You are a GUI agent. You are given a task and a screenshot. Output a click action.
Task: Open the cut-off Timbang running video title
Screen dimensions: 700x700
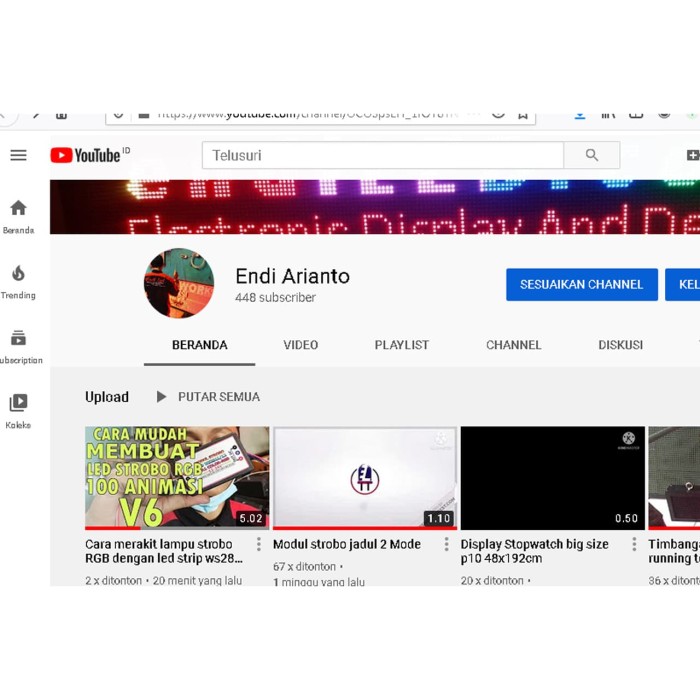pos(674,551)
